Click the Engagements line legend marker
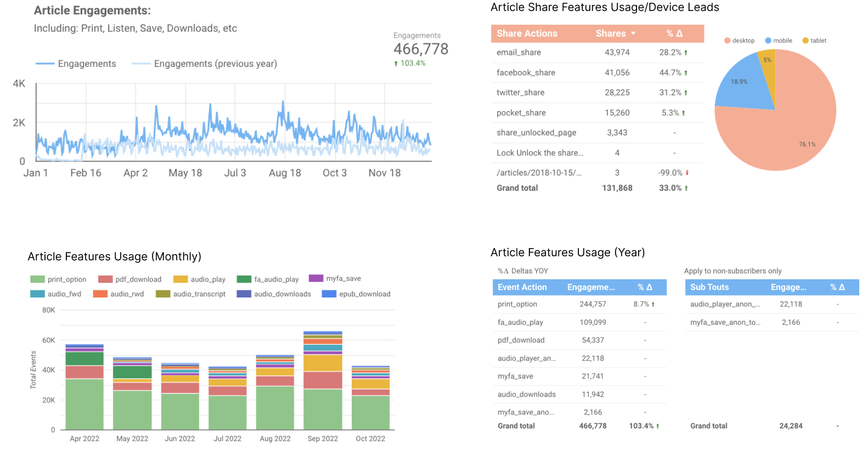Screen dimensions: 868x450 pyautogui.click(x=45, y=64)
